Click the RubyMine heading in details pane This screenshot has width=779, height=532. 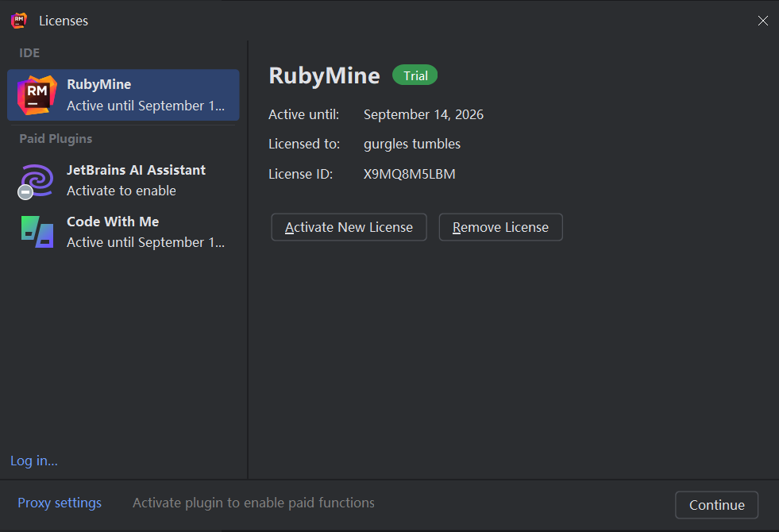[x=325, y=75]
